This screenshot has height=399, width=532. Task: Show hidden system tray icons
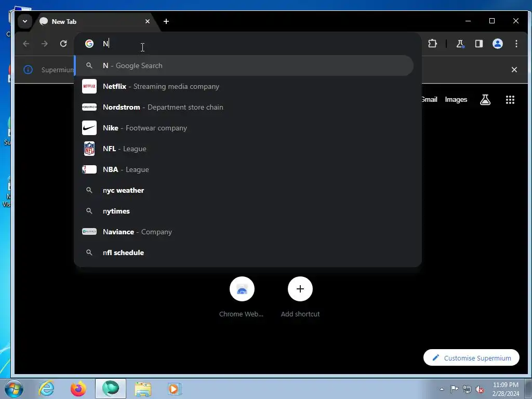(442, 389)
